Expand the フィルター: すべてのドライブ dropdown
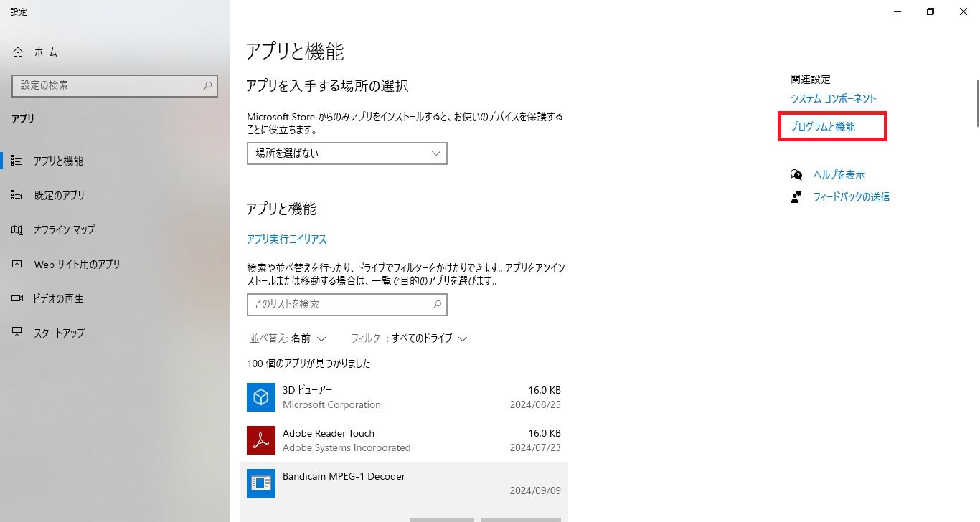 (x=409, y=338)
